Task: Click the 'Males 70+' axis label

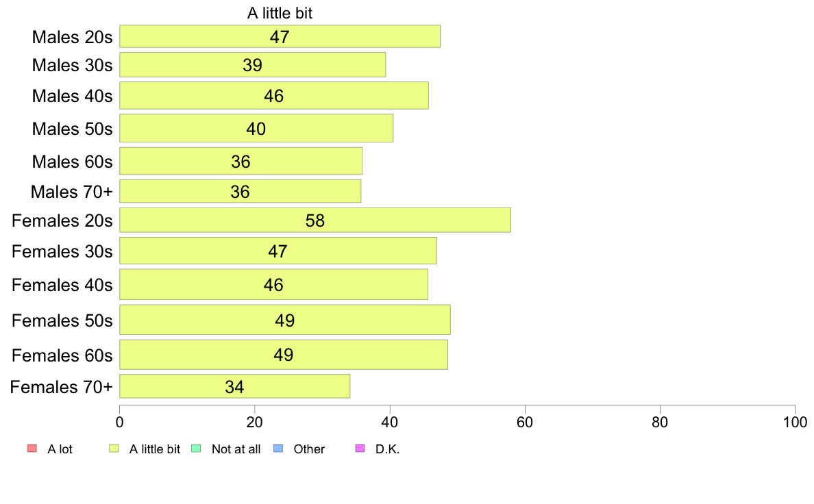Action: [x=72, y=192]
